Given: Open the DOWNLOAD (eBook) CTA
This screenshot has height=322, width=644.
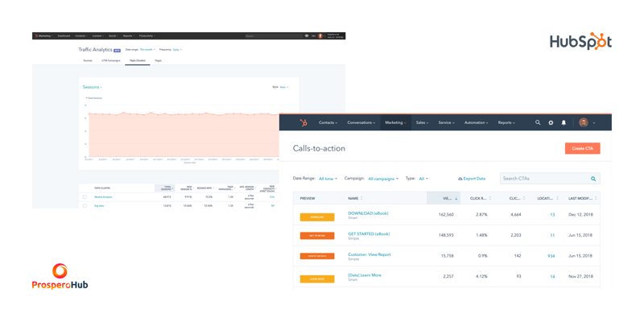Looking at the screenshot, I should point(368,213).
